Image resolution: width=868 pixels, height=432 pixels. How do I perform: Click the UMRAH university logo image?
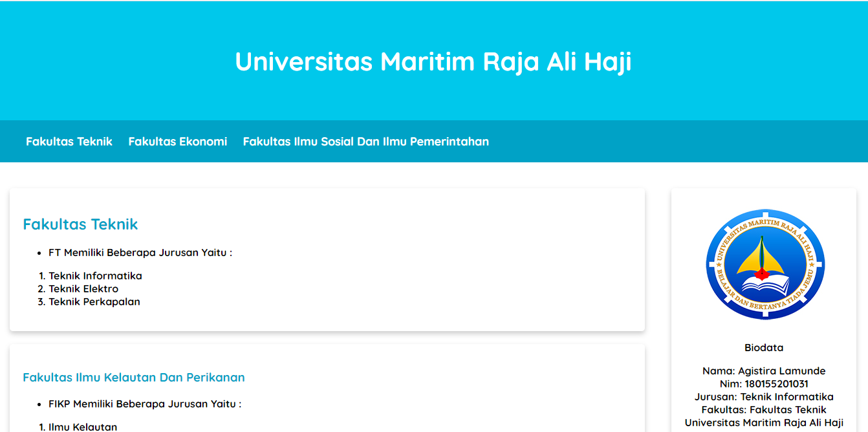coord(764,264)
